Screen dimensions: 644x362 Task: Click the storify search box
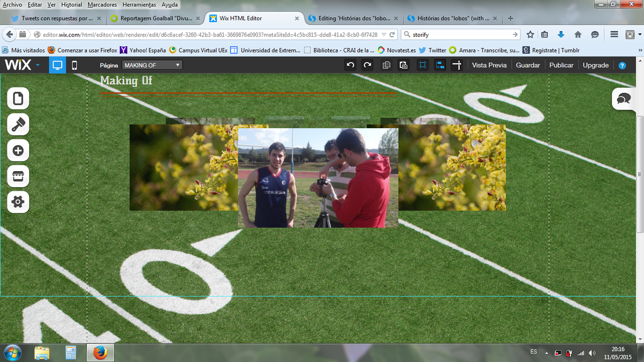pyautogui.click(x=460, y=34)
